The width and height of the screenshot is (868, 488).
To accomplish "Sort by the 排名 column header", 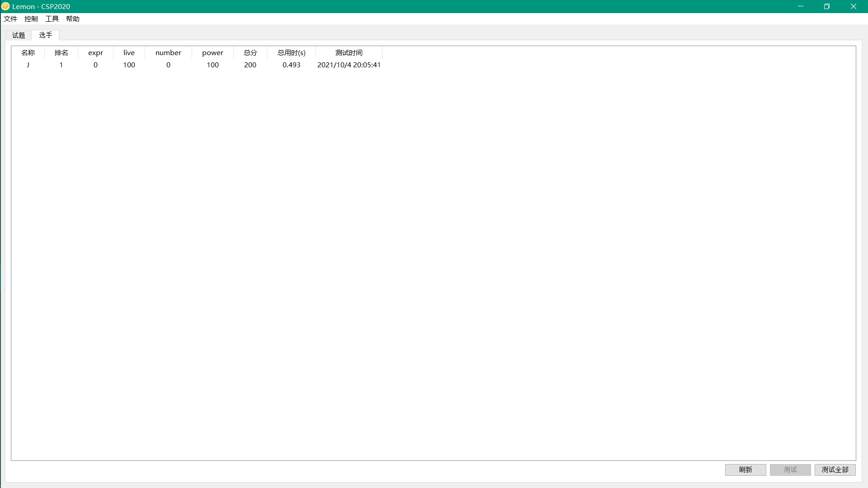I will pyautogui.click(x=61, y=53).
